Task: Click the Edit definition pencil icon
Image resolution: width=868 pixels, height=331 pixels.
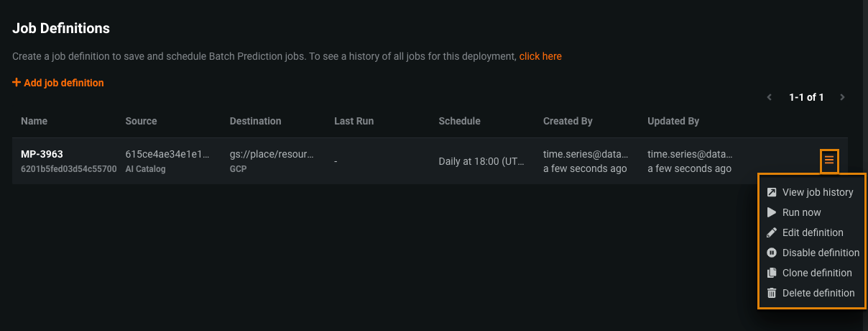Action: coord(772,232)
